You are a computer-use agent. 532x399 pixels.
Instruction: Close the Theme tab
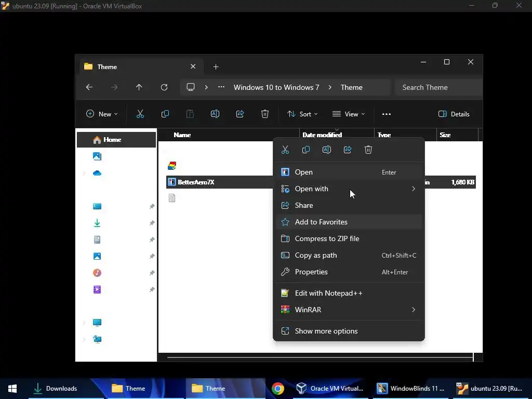point(193,66)
